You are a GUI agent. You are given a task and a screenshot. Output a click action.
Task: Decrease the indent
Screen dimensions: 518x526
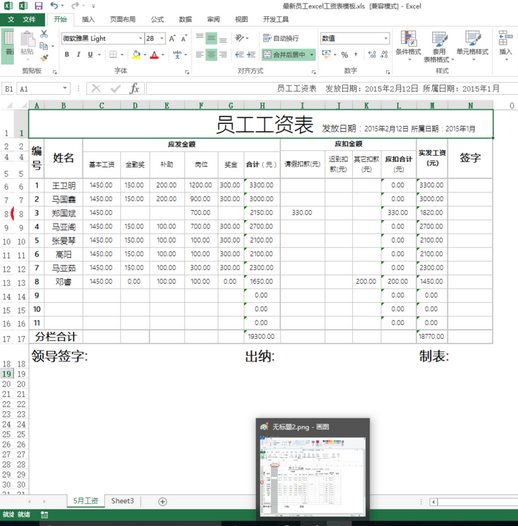click(239, 54)
